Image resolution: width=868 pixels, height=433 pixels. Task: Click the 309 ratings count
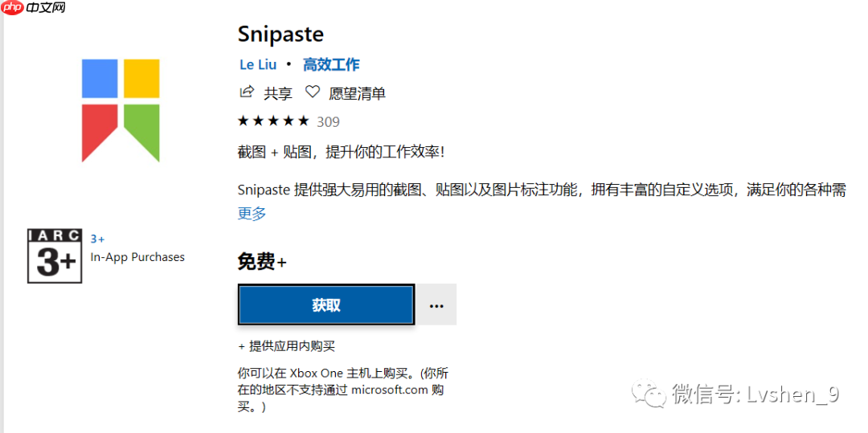[328, 121]
